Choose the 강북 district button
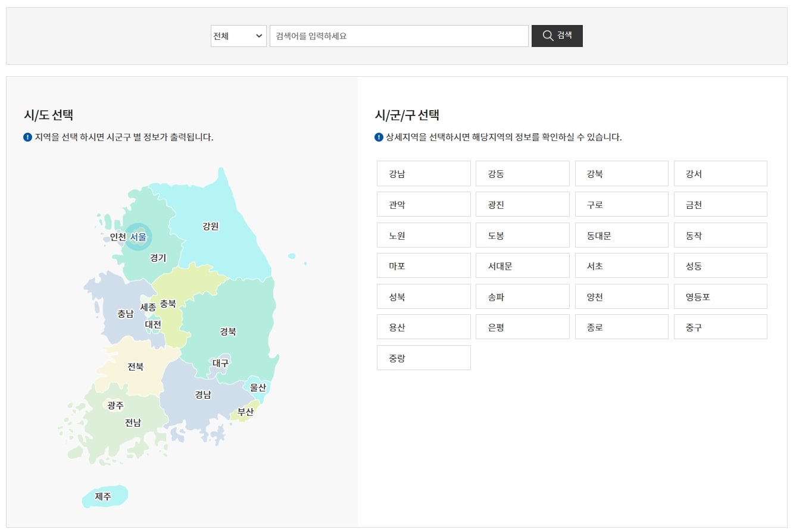This screenshot has width=793, height=532. click(622, 173)
